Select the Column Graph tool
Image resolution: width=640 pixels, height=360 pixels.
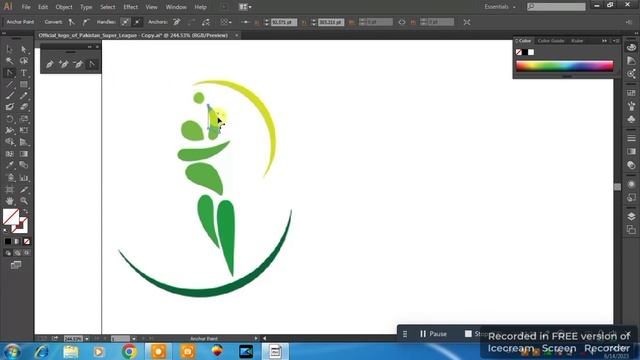click(x=24, y=178)
